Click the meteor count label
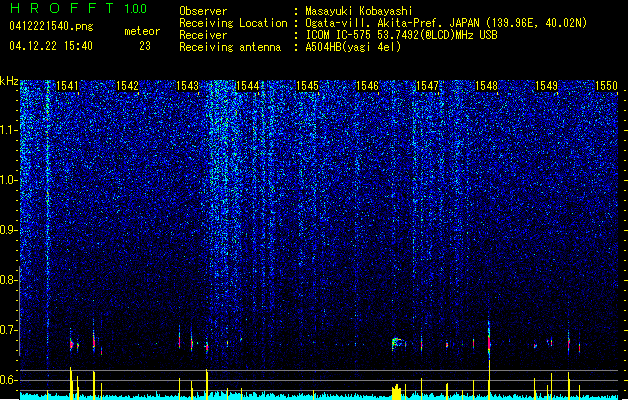This screenshot has height=400, width=629. pos(142,31)
